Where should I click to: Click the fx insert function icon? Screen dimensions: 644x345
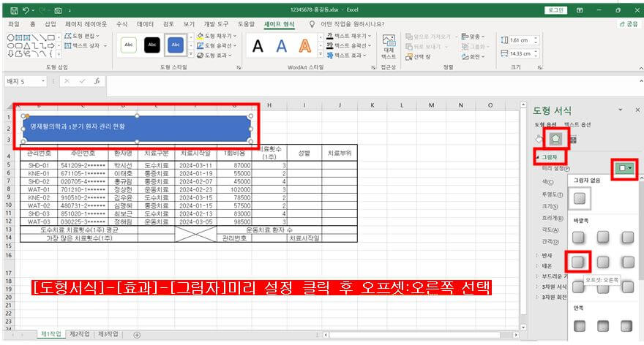(x=97, y=81)
